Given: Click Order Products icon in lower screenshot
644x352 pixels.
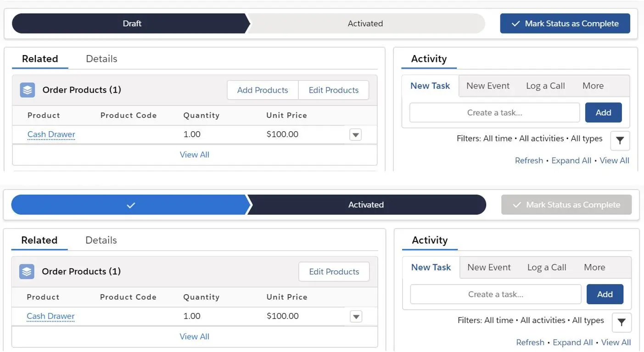Looking at the screenshot, I should [27, 272].
